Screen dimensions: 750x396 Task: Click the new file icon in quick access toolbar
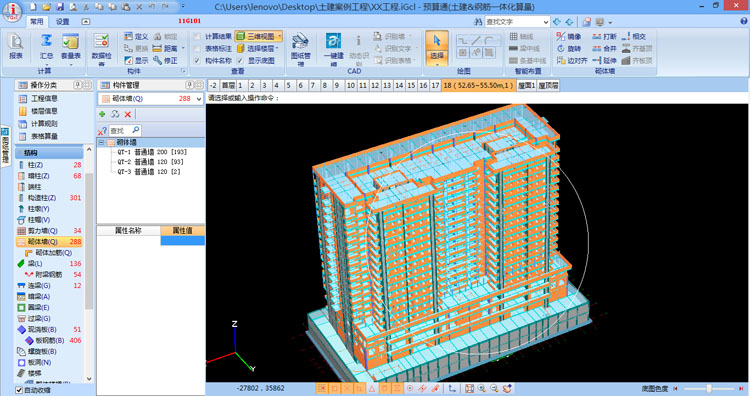tap(33, 7)
